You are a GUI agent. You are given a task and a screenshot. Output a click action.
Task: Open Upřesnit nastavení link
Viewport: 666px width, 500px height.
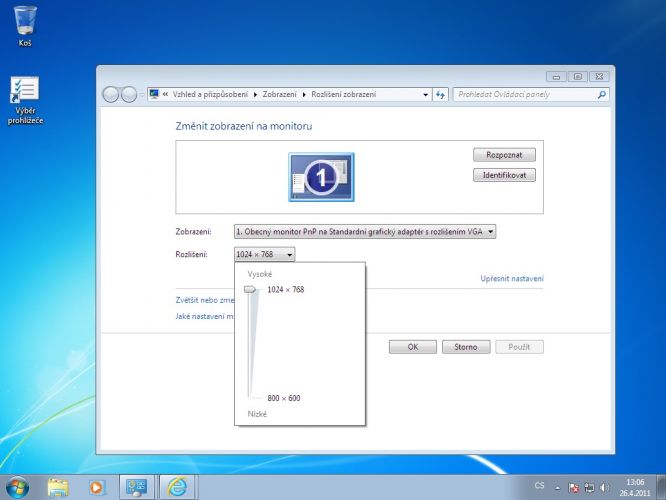pyautogui.click(x=512, y=278)
